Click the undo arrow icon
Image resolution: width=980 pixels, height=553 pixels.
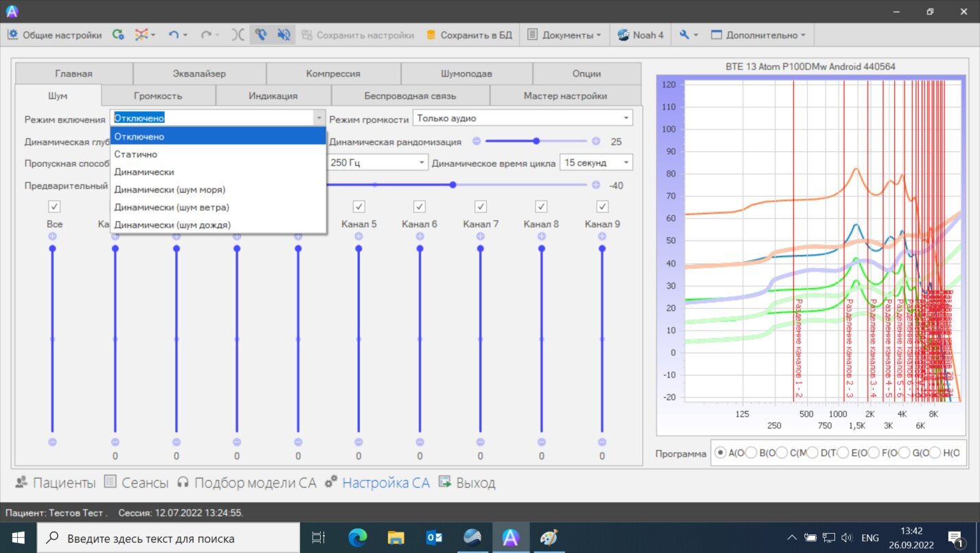click(174, 35)
